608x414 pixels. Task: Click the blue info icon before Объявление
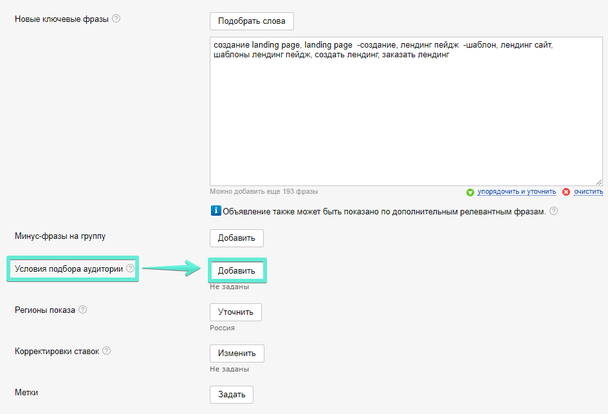point(215,211)
